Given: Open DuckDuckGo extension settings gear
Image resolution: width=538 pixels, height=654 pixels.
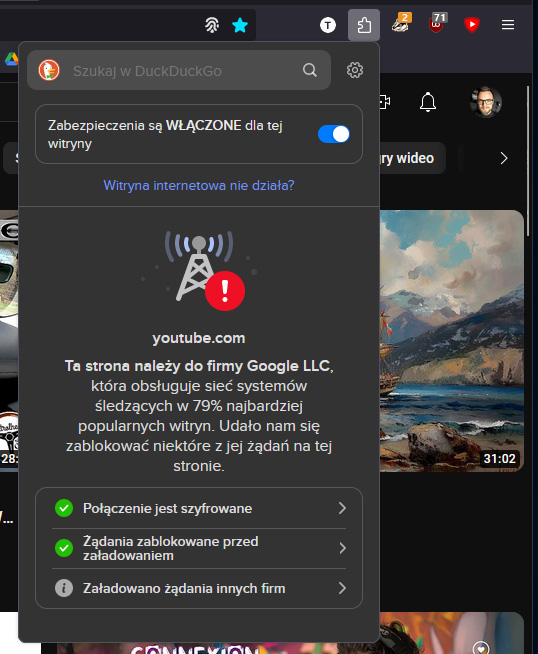Looking at the screenshot, I should [355, 70].
